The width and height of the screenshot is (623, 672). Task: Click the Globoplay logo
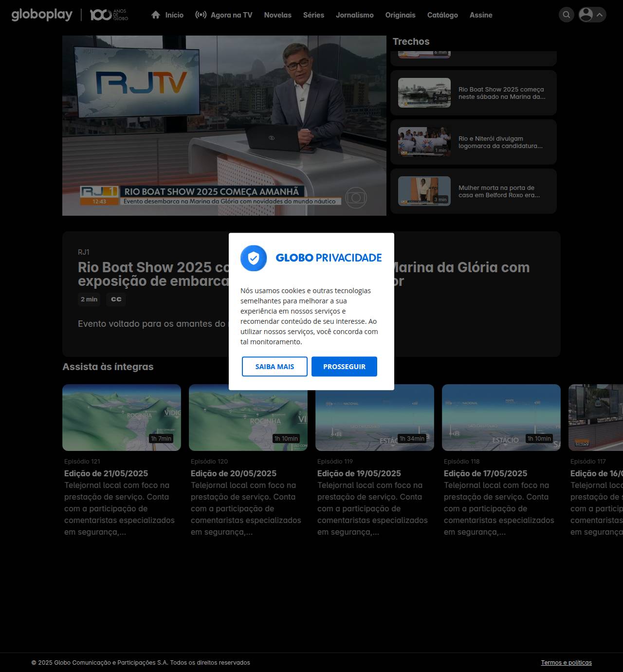[x=42, y=15]
